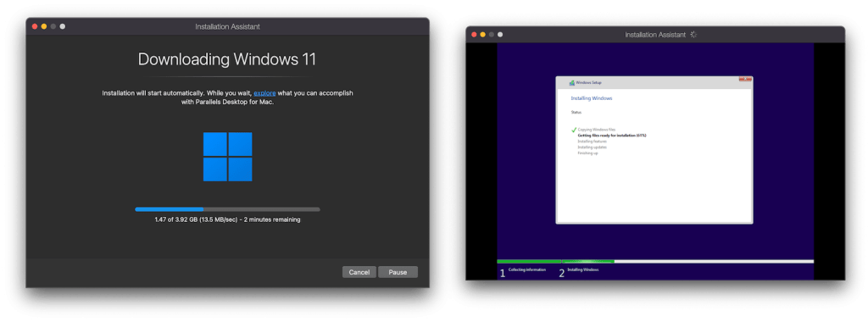Close the Downloading Windows 11 window

(x=34, y=26)
